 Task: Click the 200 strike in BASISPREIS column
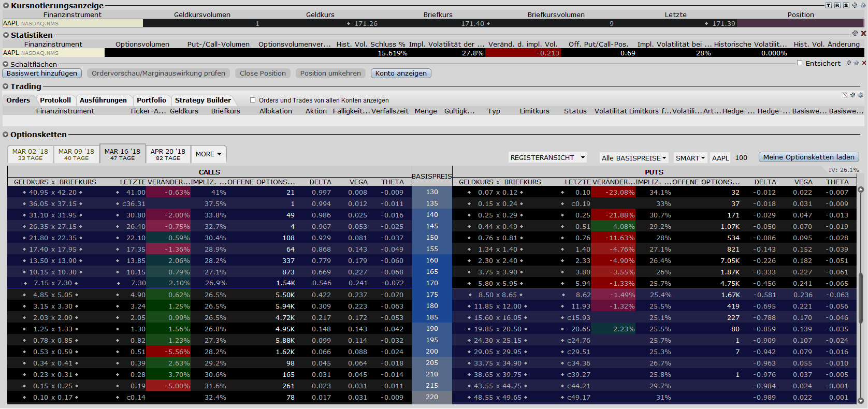point(432,352)
